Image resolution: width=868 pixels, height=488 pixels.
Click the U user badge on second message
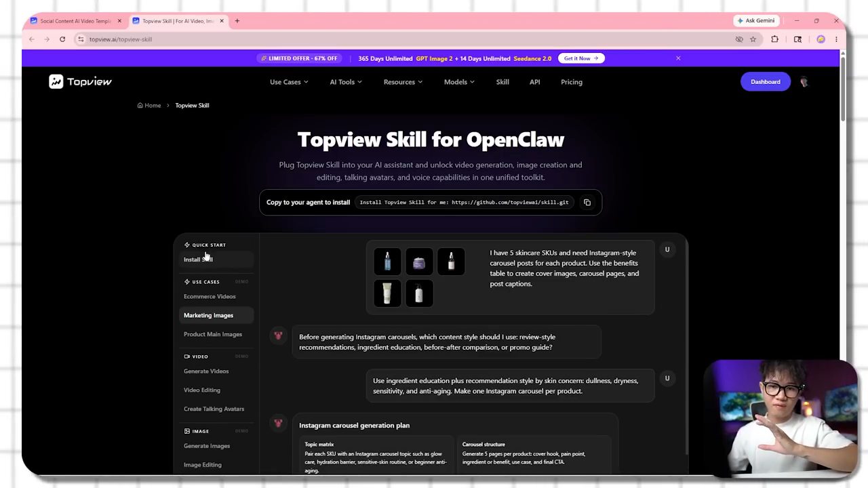(667, 378)
